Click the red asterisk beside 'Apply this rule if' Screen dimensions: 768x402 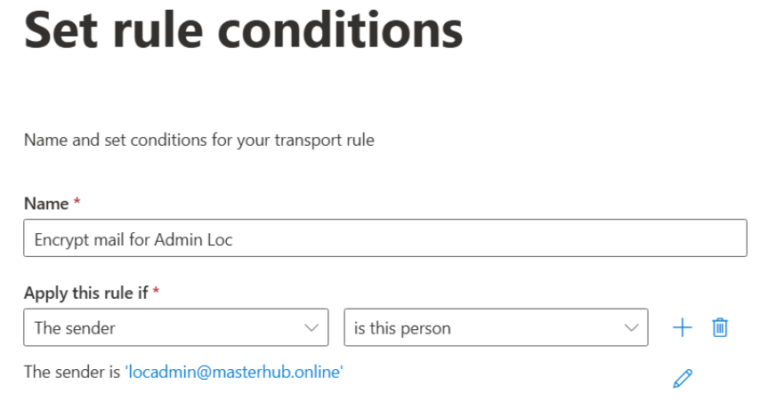pyautogui.click(x=157, y=291)
